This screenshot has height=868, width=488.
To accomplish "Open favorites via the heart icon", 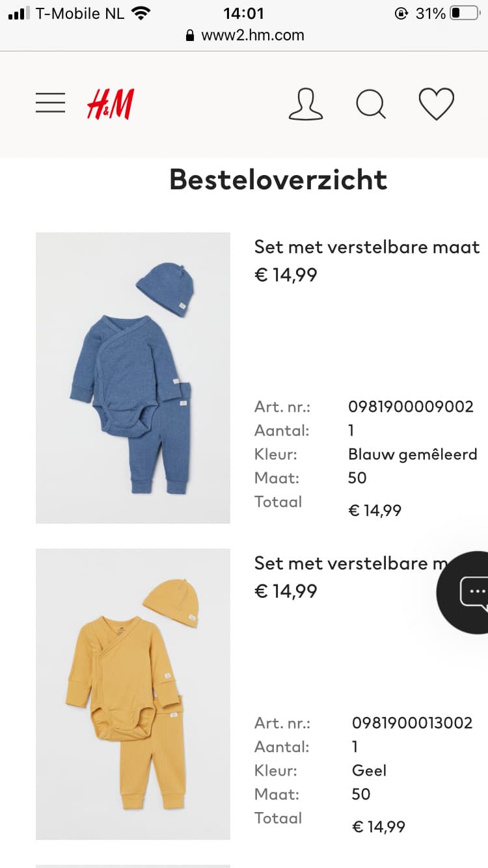I will pyautogui.click(x=436, y=104).
